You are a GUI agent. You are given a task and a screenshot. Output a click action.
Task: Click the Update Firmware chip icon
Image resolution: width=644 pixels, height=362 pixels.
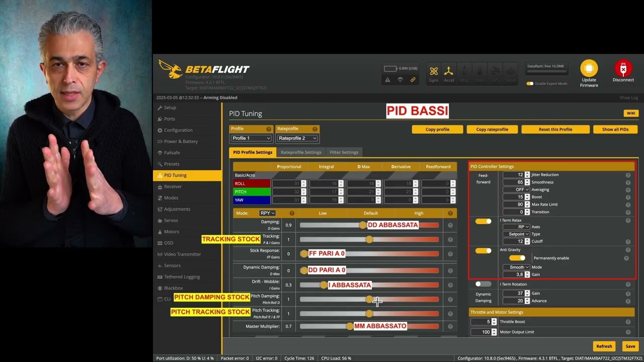589,68
